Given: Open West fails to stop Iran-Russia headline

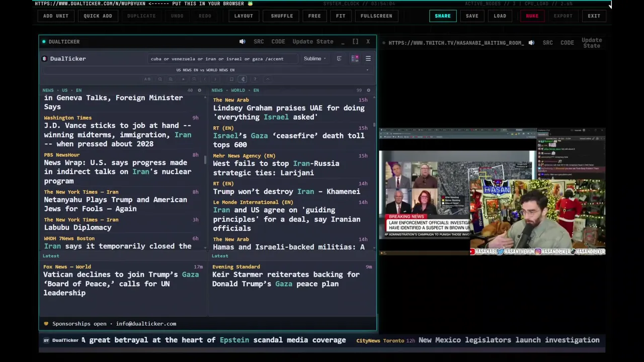Looking at the screenshot, I should click(x=276, y=168).
